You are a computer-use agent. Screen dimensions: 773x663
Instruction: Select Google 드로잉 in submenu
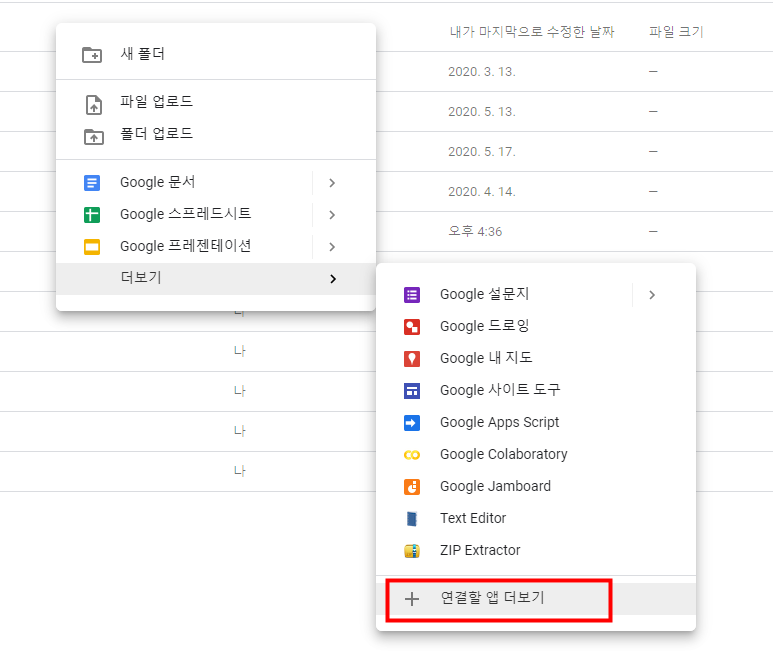[536, 327]
